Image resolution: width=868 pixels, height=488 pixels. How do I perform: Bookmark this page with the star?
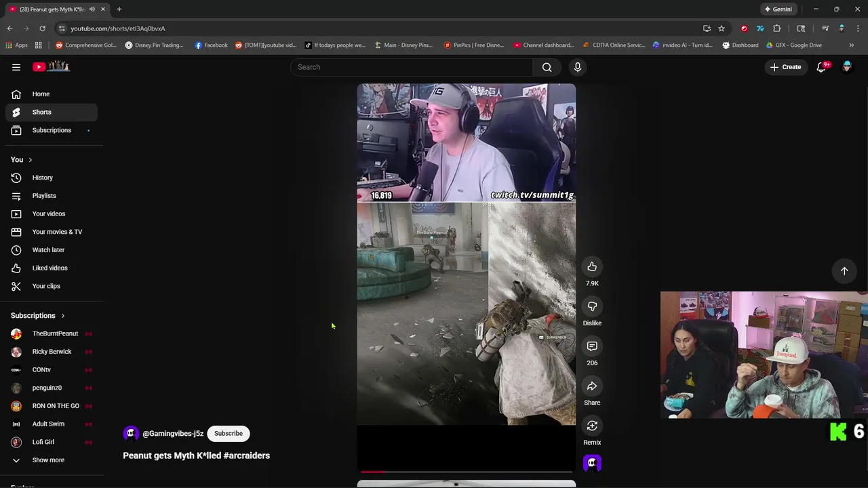coord(722,28)
